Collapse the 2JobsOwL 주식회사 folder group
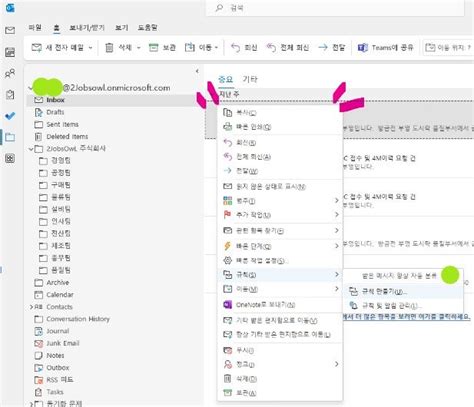The image size is (474, 407). coord(31,149)
